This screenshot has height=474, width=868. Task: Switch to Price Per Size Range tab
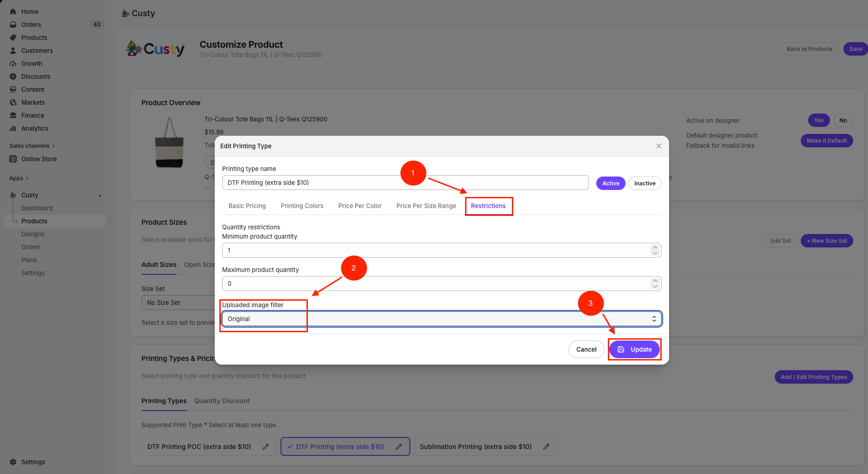click(x=426, y=206)
